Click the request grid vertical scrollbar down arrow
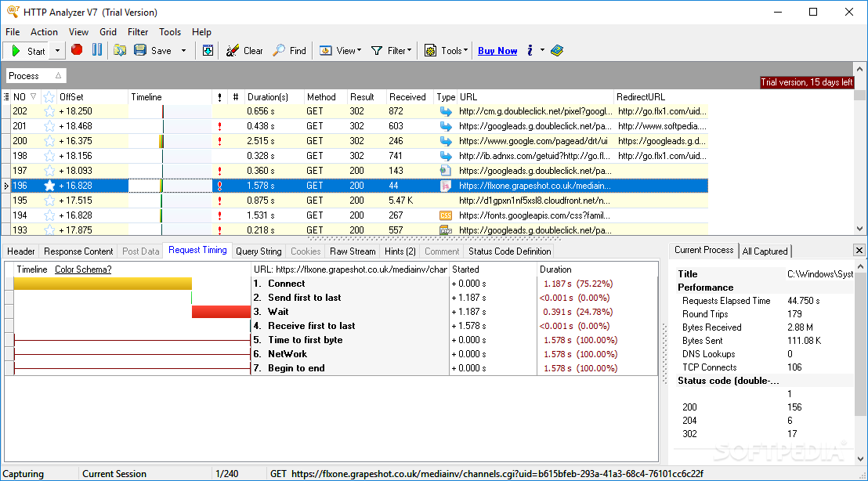The width and height of the screenshot is (868, 481). (859, 228)
